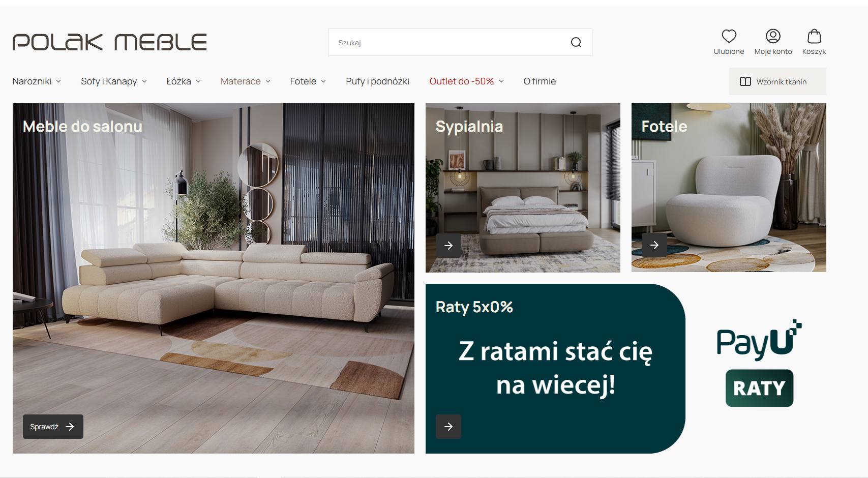Expand the Łóżka dropdown menu
868x478 pixels.
184,81
